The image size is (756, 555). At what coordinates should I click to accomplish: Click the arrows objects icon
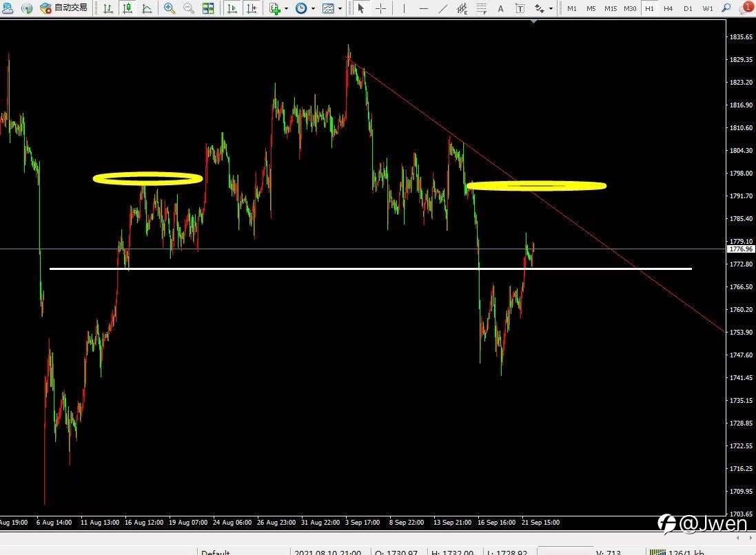[x=540, y=8]
